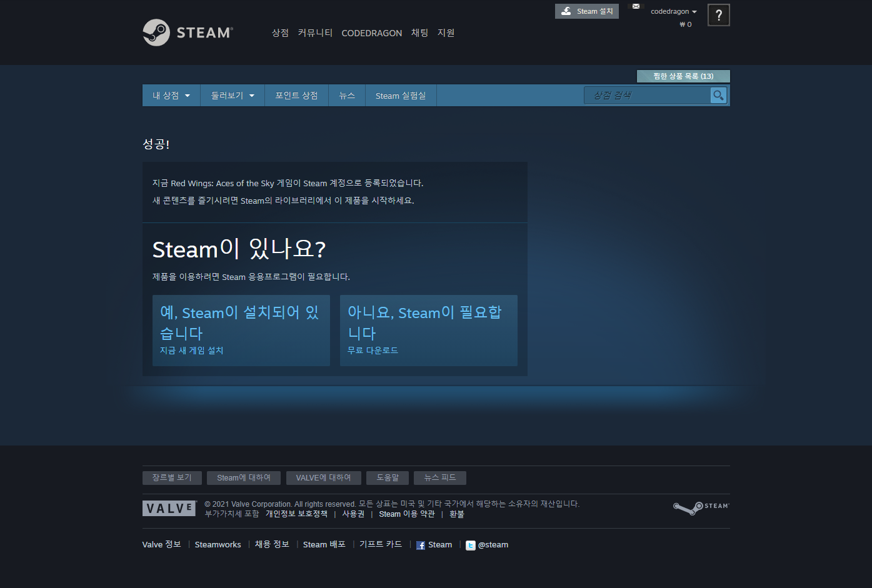Click the Steam 설치 install button
Screen dimensions: 872x588
pos(586,11)
